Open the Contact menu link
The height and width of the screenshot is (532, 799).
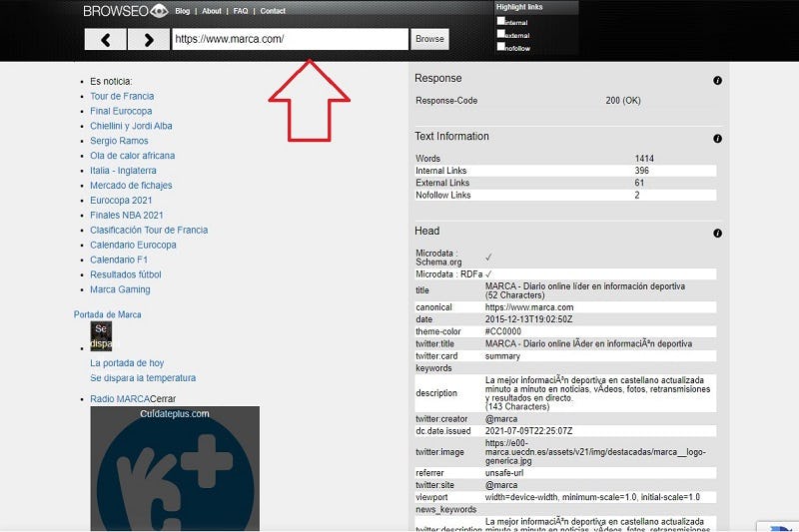point(273,11)
